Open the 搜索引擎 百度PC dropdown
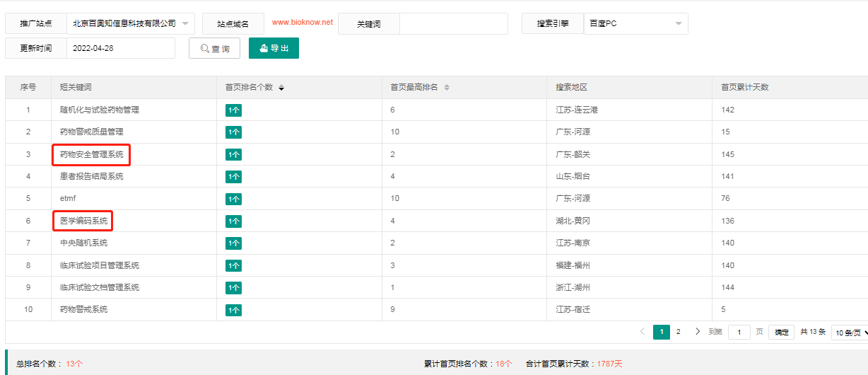Viewport: 868px width, 375px height. click(635, 23)
